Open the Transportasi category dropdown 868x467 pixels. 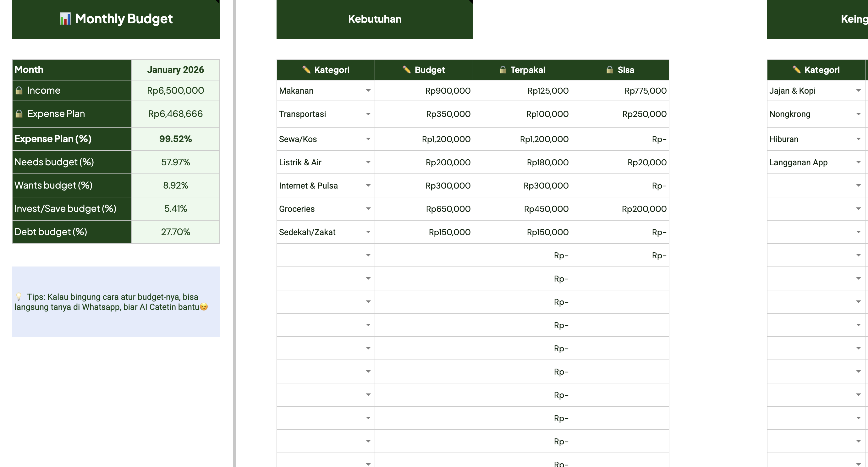click(368, 114)
